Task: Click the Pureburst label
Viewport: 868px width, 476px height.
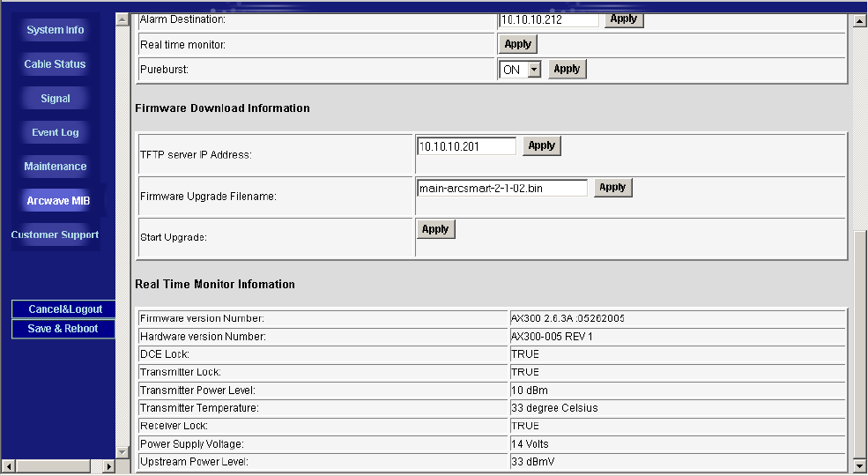Action: coord(164,70)
